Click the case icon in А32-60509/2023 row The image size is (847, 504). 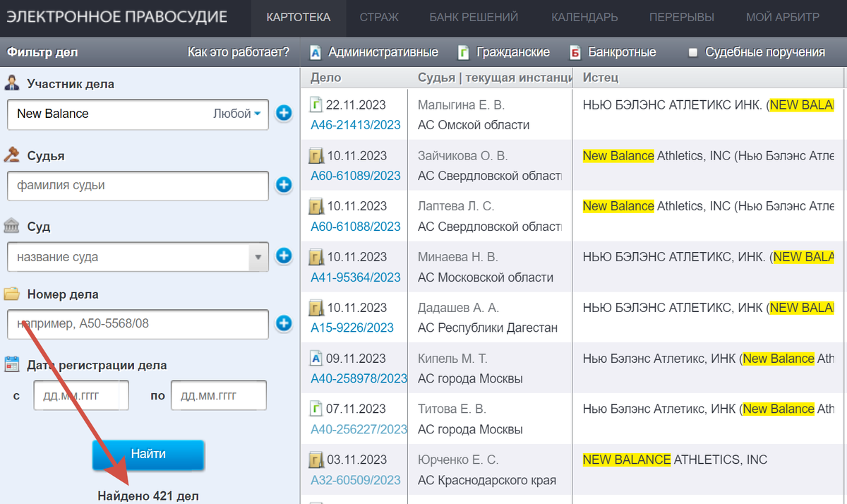(x=317, y=461)
